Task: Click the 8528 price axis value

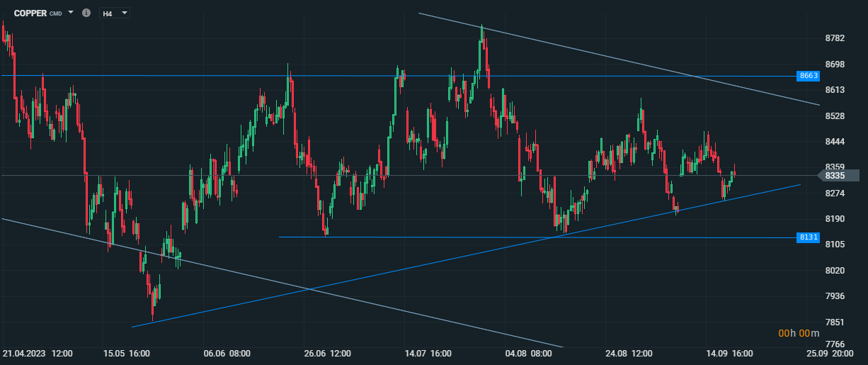Action: click(x=835, y=116)
